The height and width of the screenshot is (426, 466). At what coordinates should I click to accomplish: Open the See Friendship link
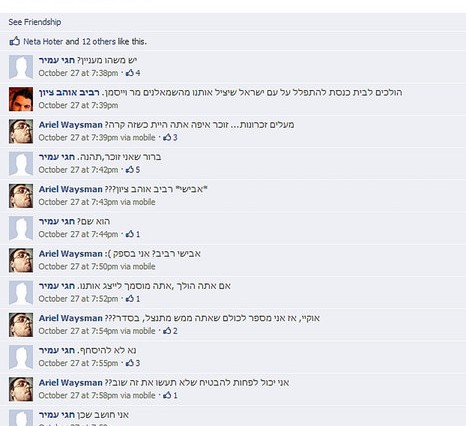pos(35,22)
